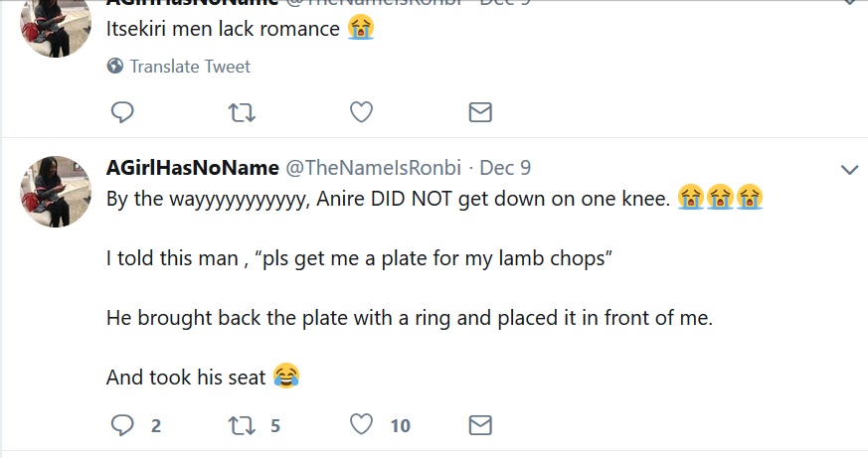Click the reply count of 2
Screen dimensions: 868x458
156,426
